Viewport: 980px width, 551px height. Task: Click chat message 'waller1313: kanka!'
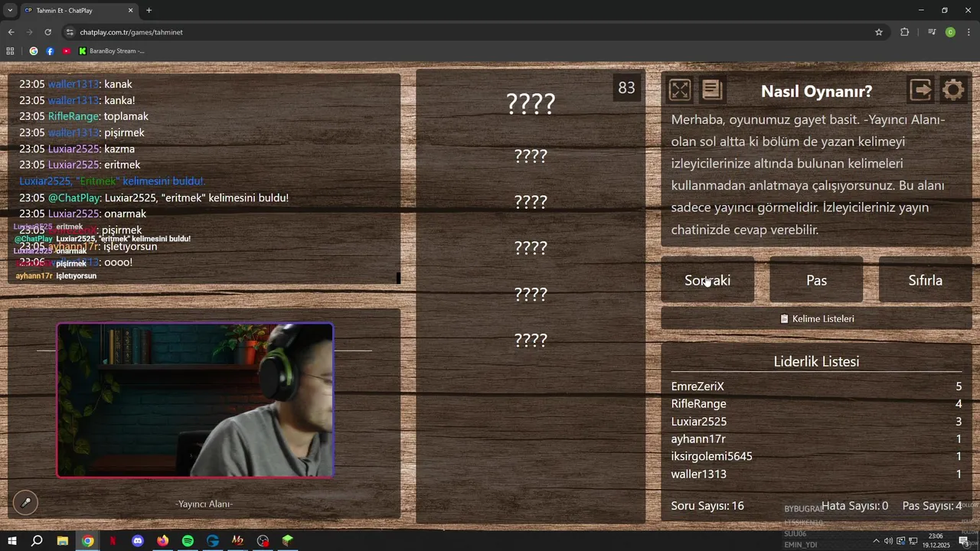click(x=77, y=100)
